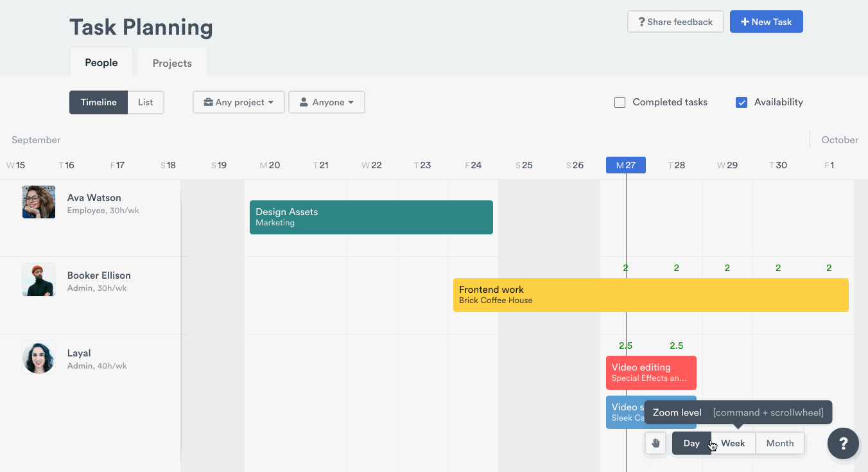Image resolution: width=868 pixels, height=472 pixels.
Task: Set zoom level to Week
Action: (733, 443)
